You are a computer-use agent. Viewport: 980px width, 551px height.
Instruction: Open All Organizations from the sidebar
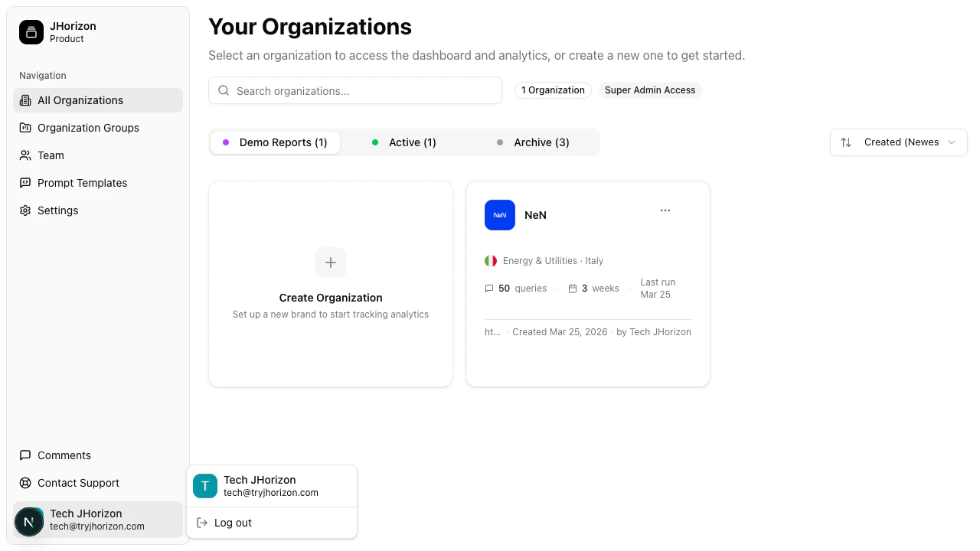click(80, 100)
